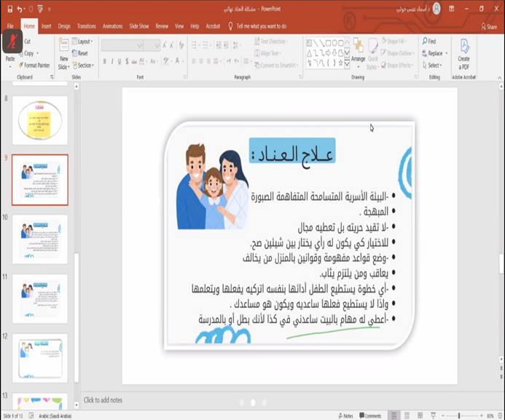
Task: Toggle Normal view button in status bar
Action: 394,416
